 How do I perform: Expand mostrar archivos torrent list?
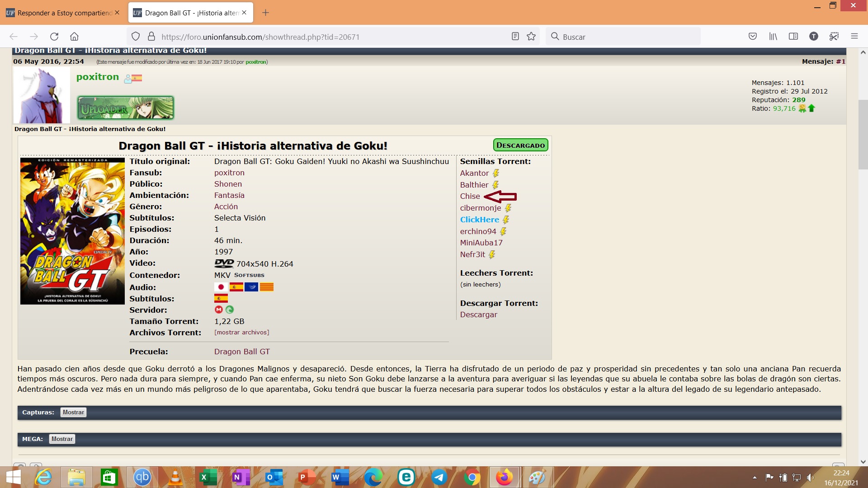tap(242, 332)
